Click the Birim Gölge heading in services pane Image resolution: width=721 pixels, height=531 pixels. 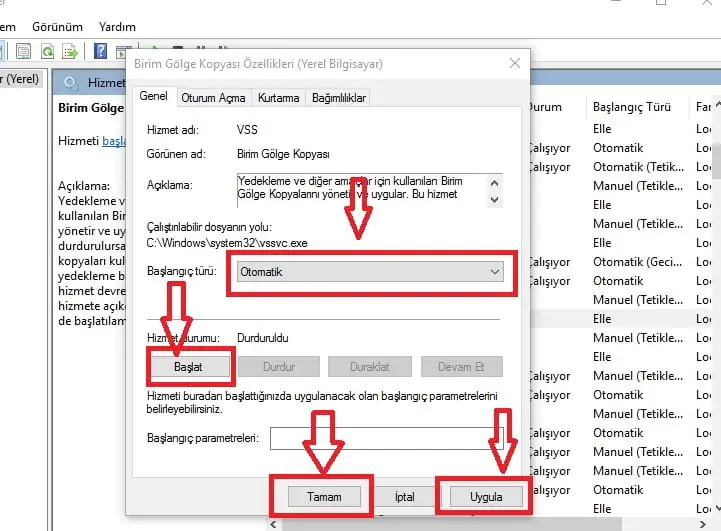[x=92, y=108]
